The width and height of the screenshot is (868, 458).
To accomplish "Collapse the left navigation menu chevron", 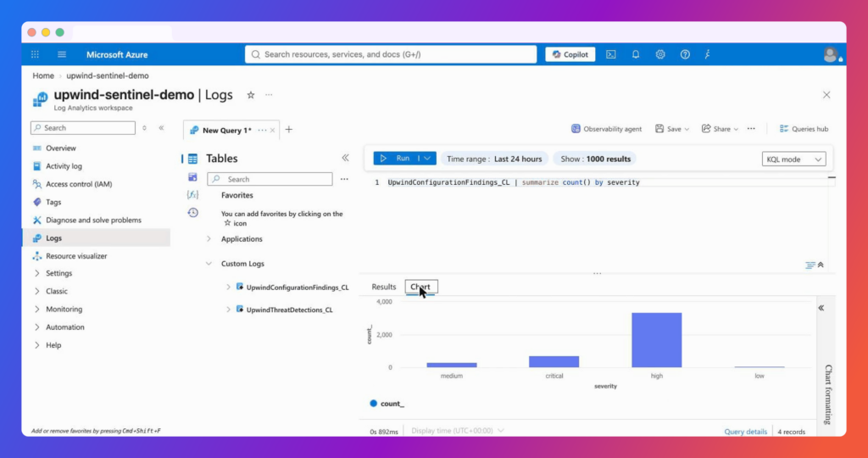I will tap(161, 128).
